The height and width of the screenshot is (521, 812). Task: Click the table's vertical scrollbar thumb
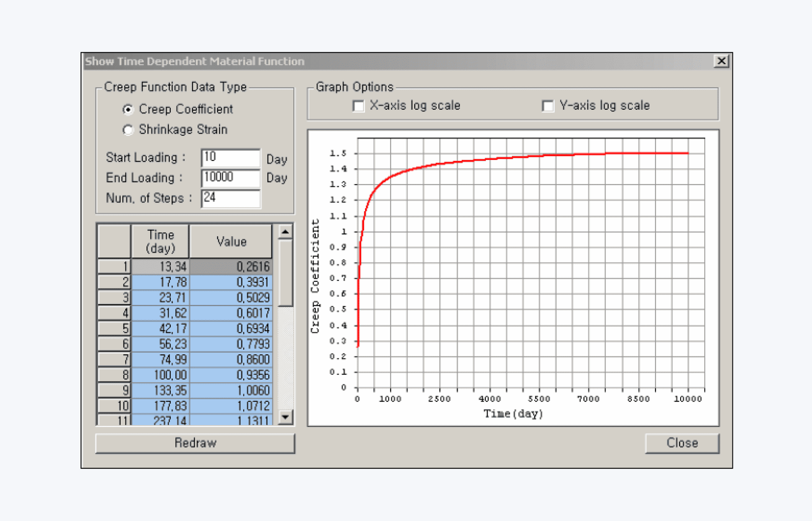(x=285, y=273)
